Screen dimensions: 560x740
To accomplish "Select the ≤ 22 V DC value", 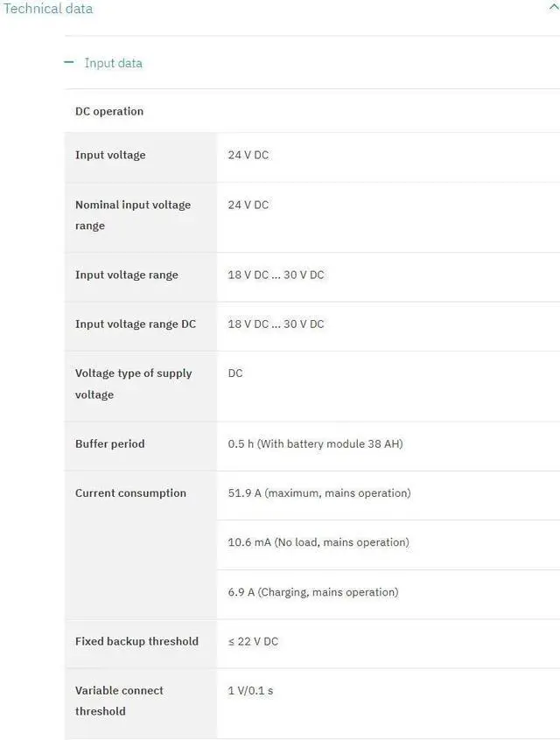I will (253, 642).
